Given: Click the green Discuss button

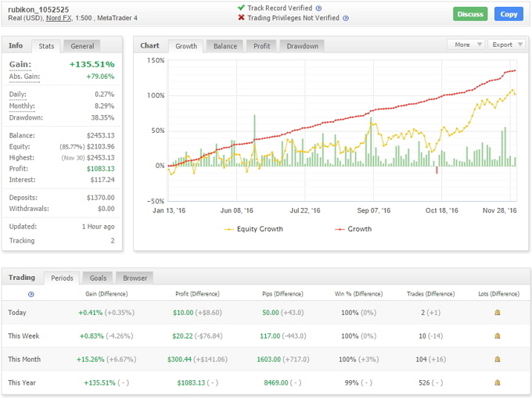Looking at the screenshot, I should pyautogui.click(x=470, y=14).
